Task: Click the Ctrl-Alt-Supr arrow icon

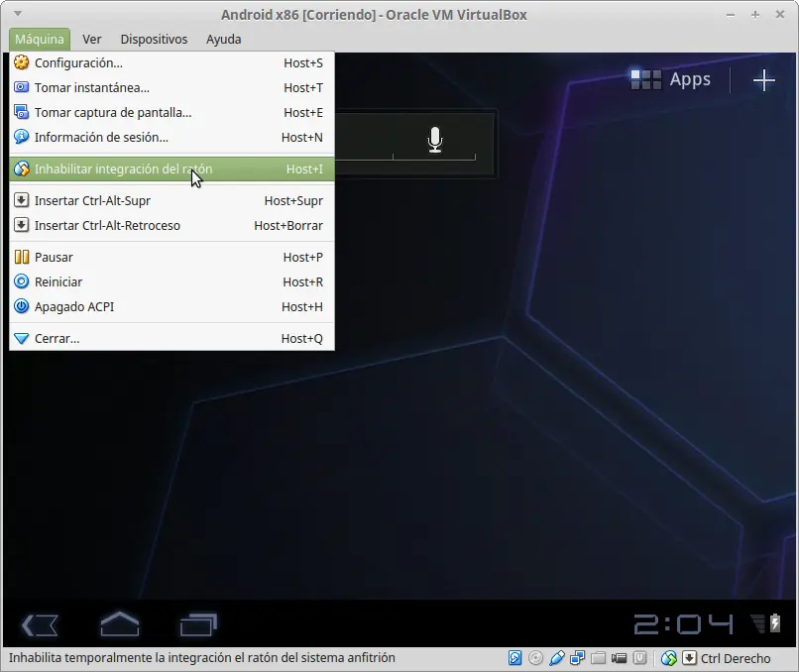Action: (x=22, y=200)
